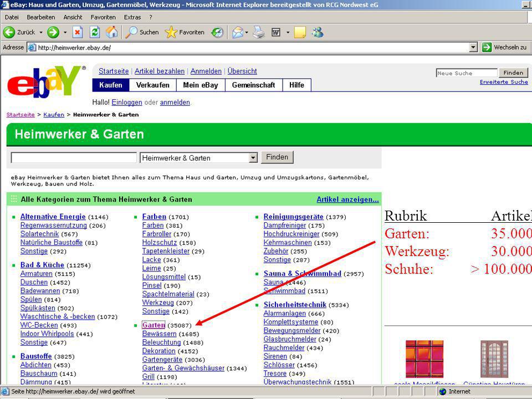Viewport: 532px width, 399px height.
Task: Click the eBay logo
Action: pos(46,81)
